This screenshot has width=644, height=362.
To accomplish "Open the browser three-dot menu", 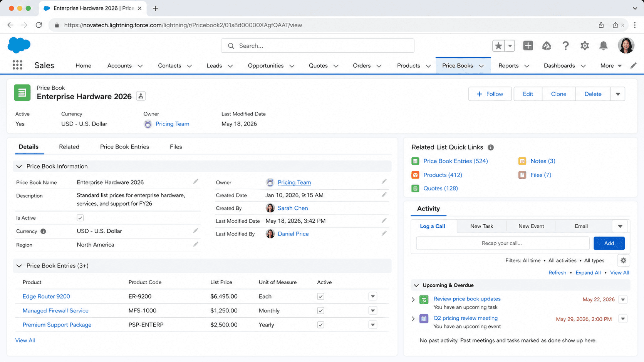I will pyautogui.click(x=635, y=25).
